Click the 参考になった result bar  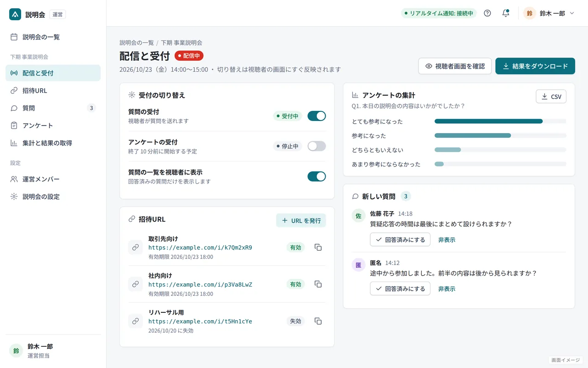point(473,136)
